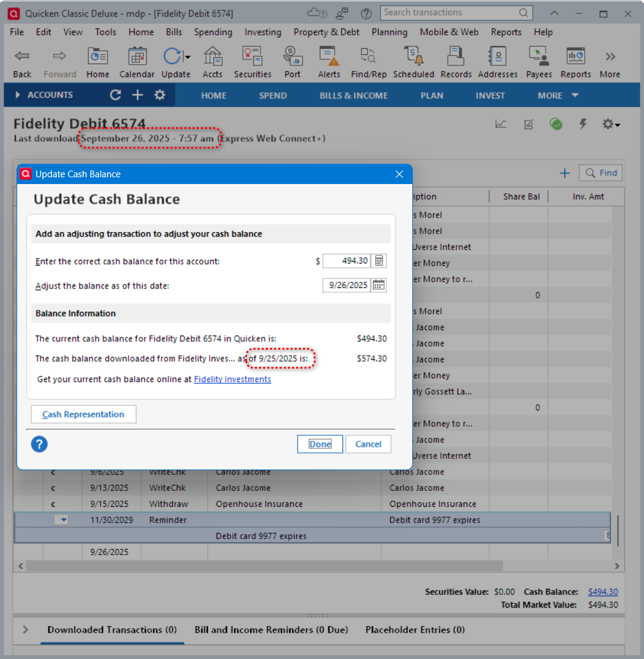Open dropdown arrow beside Update icon
The image size is (644, 659).
coord(188,57)
